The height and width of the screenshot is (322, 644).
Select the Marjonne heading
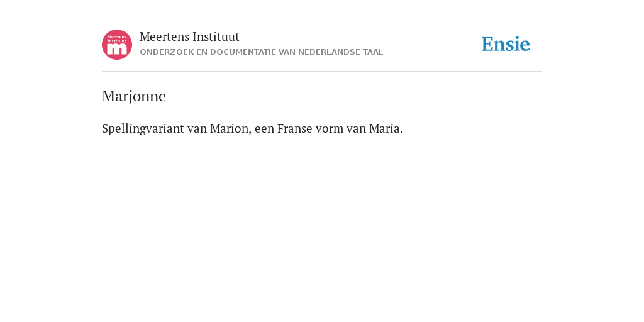coord(134,96)
